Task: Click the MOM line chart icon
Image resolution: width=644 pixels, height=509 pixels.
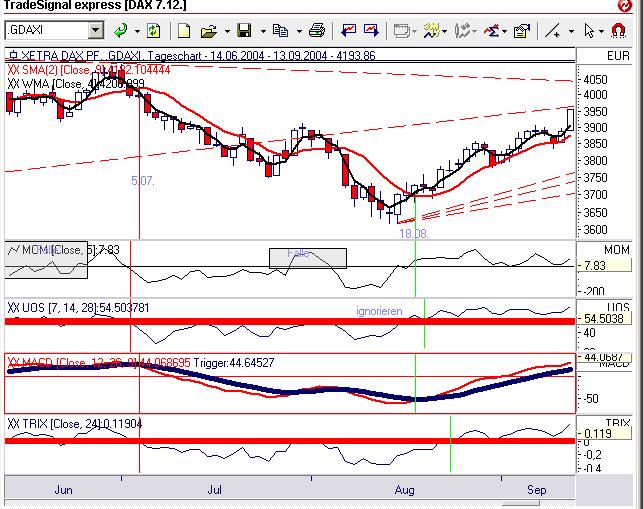Action: click(14, 249)
